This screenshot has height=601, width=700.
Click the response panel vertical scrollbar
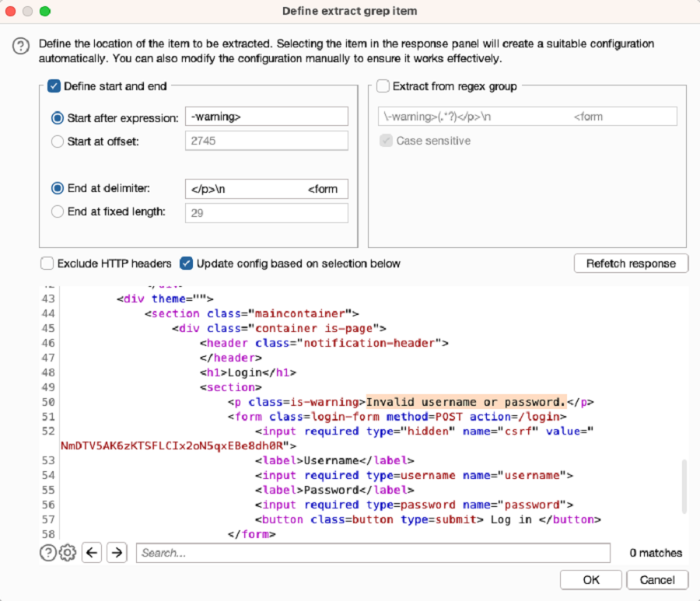[684, 487]
